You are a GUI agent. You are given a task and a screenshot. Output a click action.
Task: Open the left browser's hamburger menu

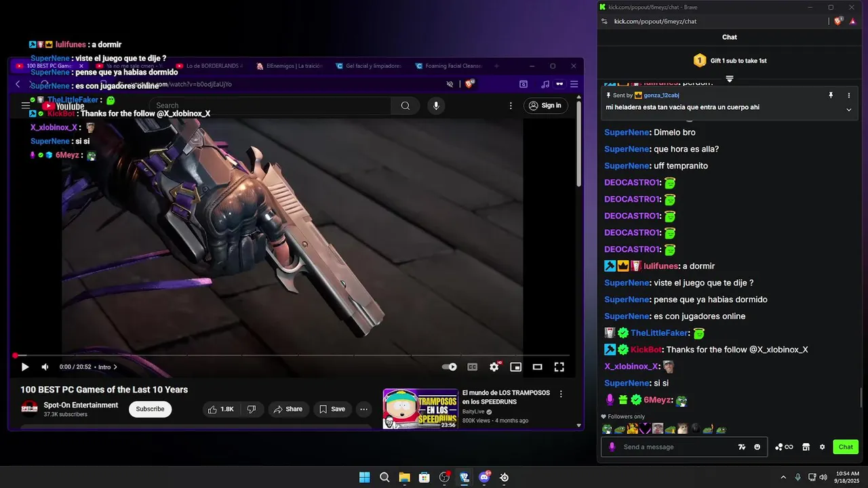[574, 84]
